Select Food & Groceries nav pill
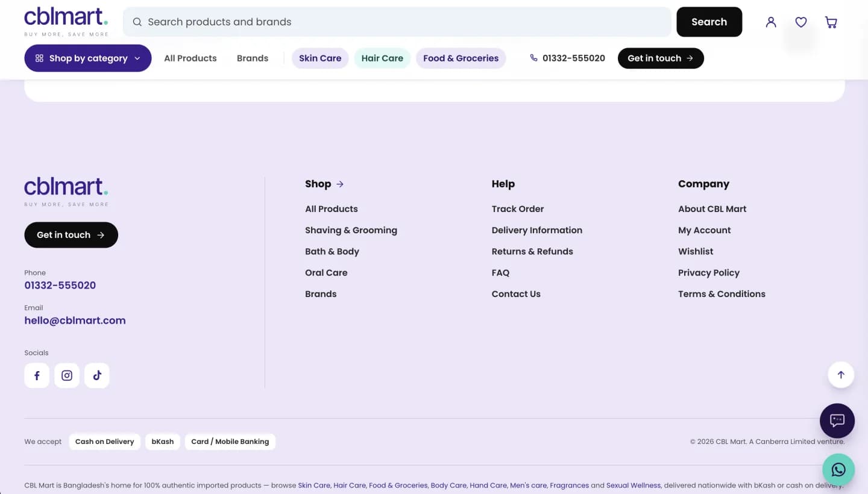Screen dimensions: 868x494 pos(461,58)
